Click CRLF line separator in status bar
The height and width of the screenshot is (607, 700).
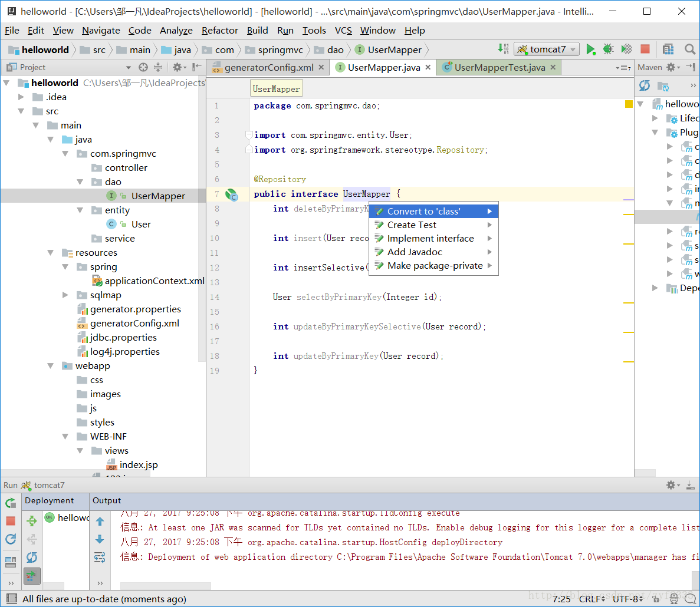click(x=592, y=599)
